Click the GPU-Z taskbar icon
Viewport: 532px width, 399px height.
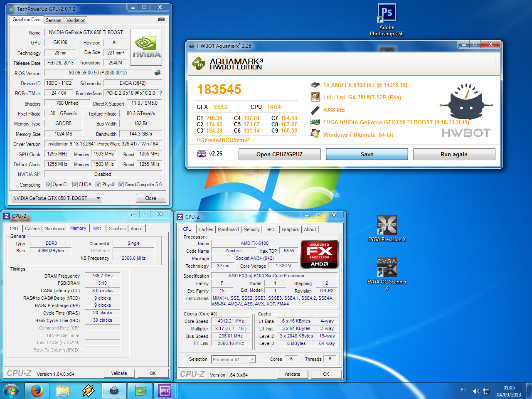(140, 391)
